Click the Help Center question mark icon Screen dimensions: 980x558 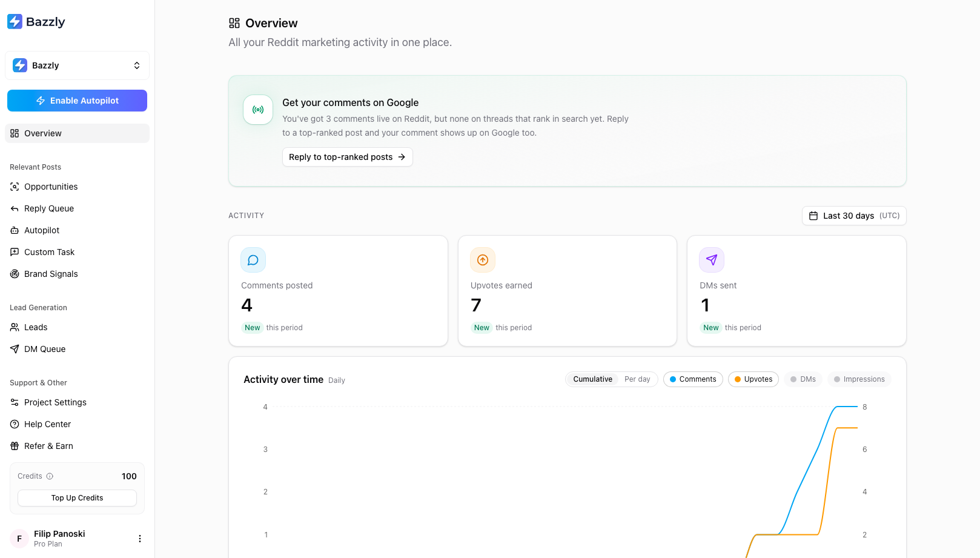coord(15,424)
